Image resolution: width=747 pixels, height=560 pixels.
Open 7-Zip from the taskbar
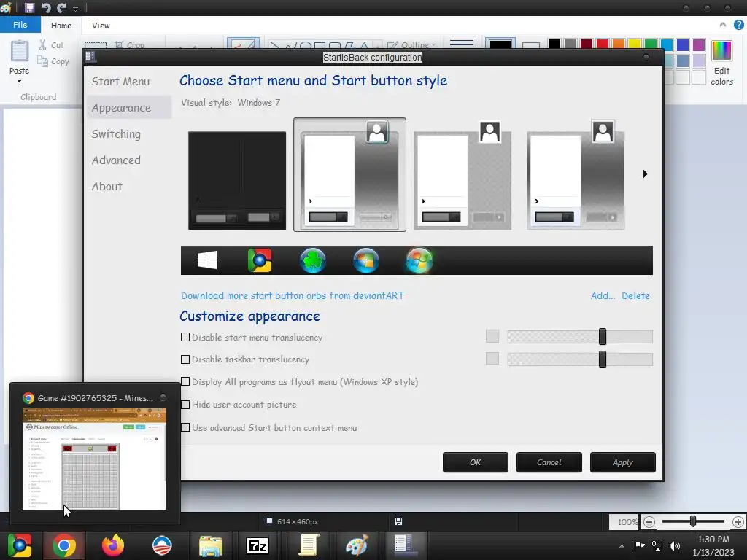[258, 545]
